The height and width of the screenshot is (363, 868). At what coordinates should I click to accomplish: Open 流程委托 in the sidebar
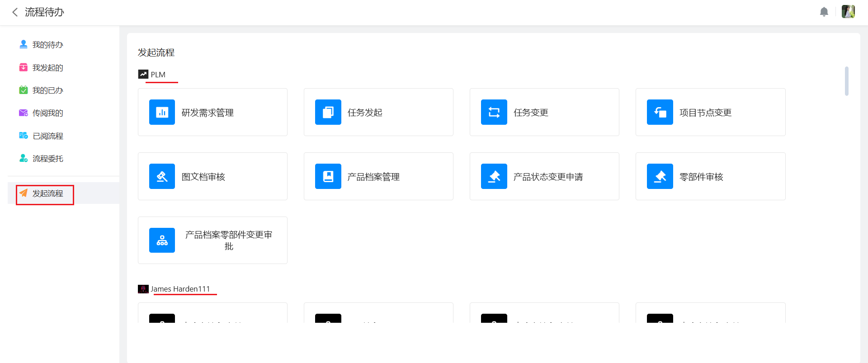(x=47, y=159)
